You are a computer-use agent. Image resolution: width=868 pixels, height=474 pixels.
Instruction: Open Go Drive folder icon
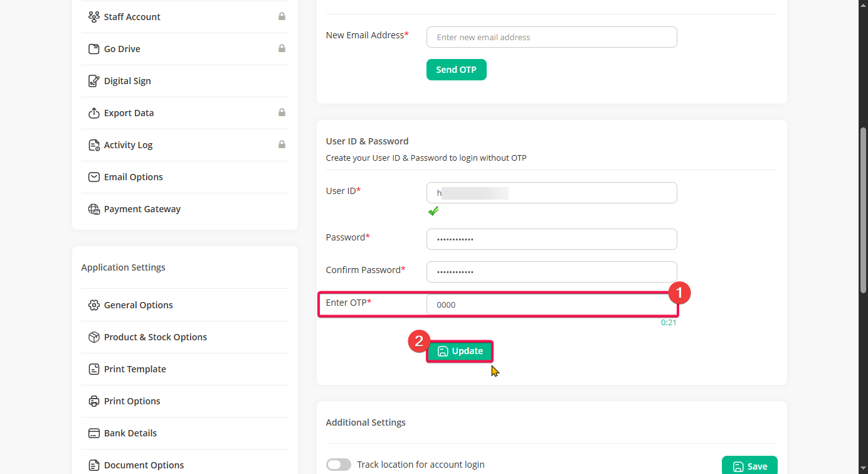click(x=94, y=49)
